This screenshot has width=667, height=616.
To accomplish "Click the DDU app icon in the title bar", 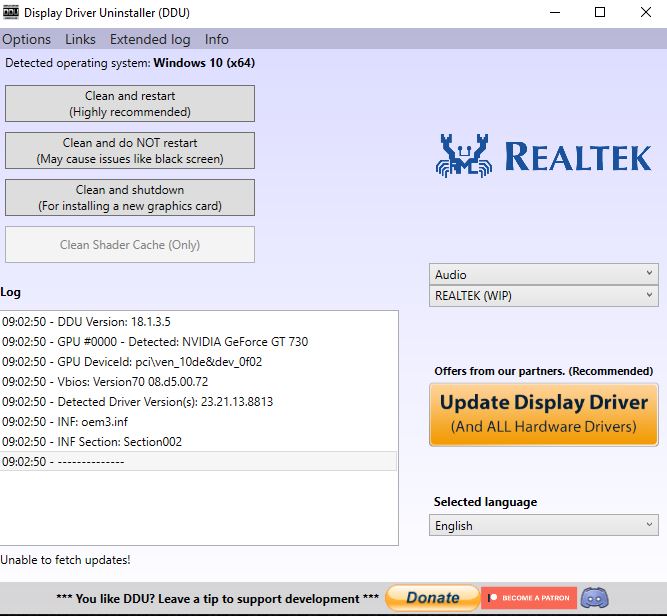I will [x=12, y=13].
